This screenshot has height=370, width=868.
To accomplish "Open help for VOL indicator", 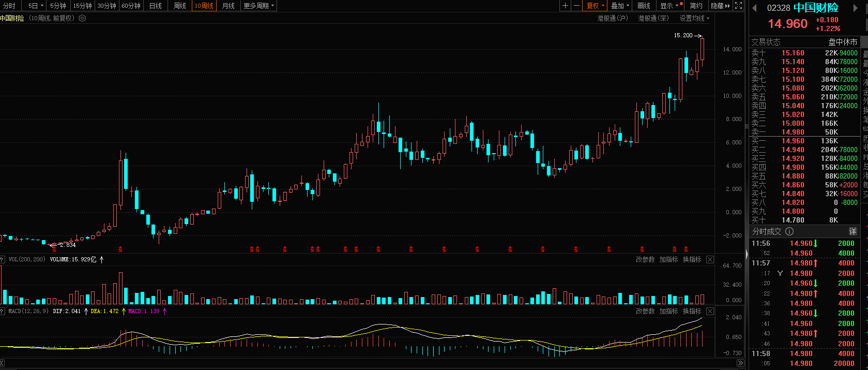I will point(2,259).
